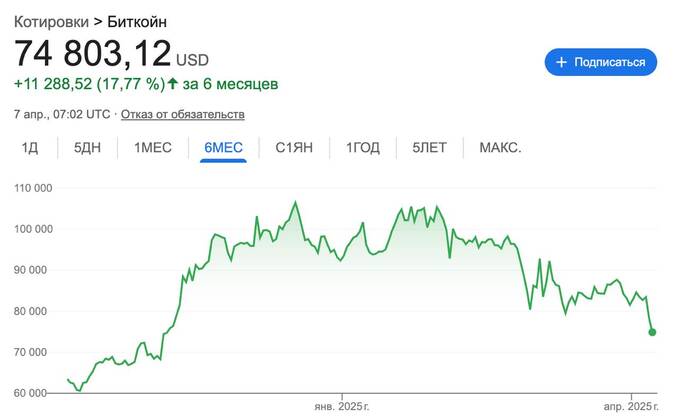Image resolution: width=680 pixels, height=417 pixels.
Task: Open the 1МЕС range tab
Action: pyautogui.click(x=153, y=148)
